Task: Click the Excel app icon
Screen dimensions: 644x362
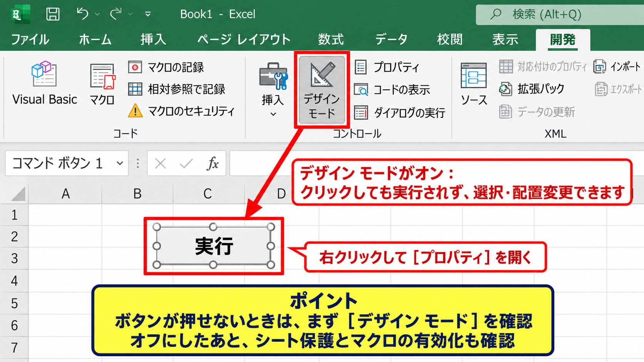Action: [21, 14]
